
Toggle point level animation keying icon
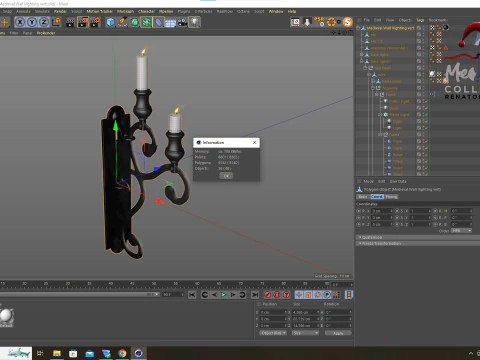click(336, 295)
